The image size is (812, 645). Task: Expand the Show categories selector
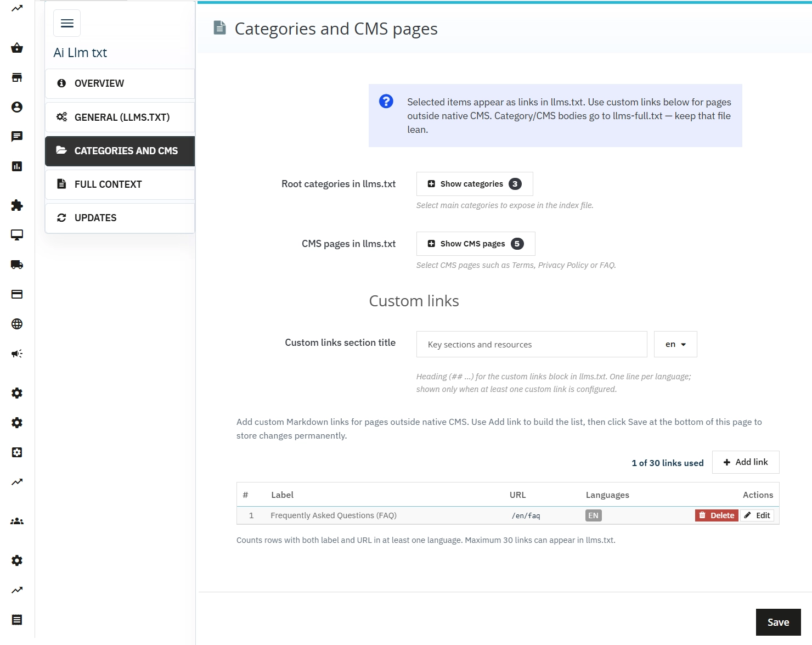(x=475, y=184)
